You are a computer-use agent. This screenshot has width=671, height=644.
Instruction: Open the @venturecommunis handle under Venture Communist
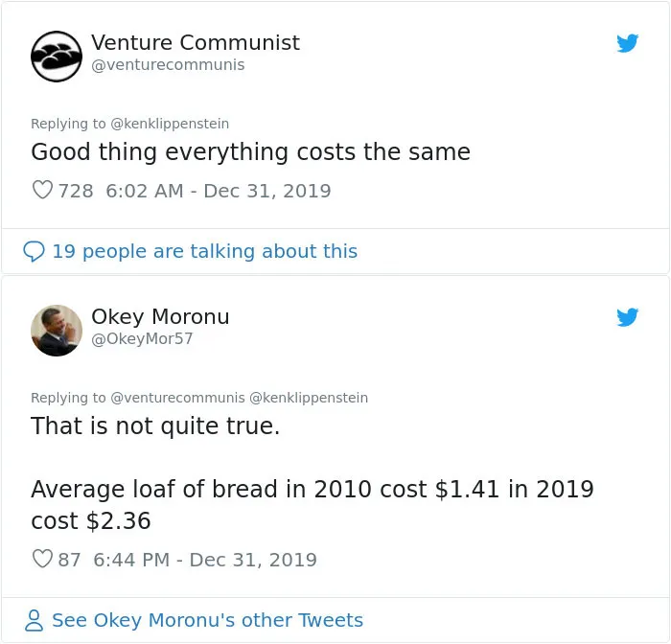coord(168,65)
